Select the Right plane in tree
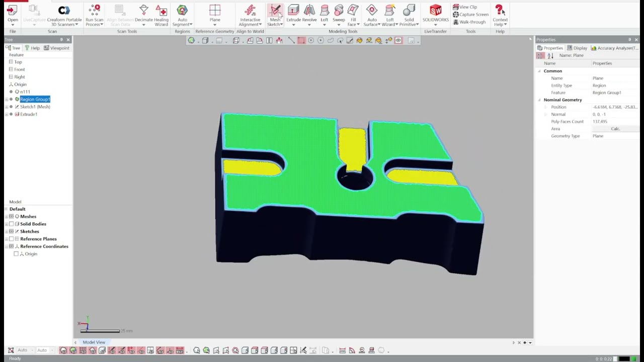Screen dimensions: 644x362 pos(19,77)
